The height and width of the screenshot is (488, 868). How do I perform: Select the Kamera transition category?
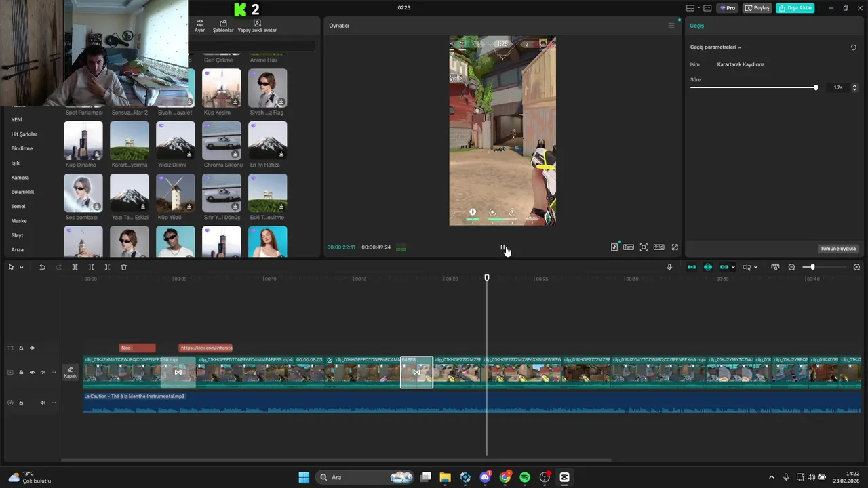pyautogui.click(x=20, y=178)
